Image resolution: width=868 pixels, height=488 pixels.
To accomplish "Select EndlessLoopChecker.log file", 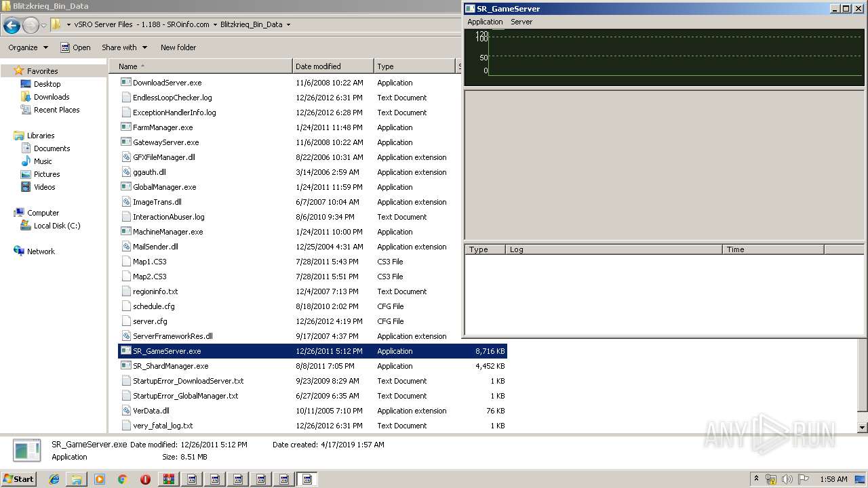I will (x=172, y=98).
